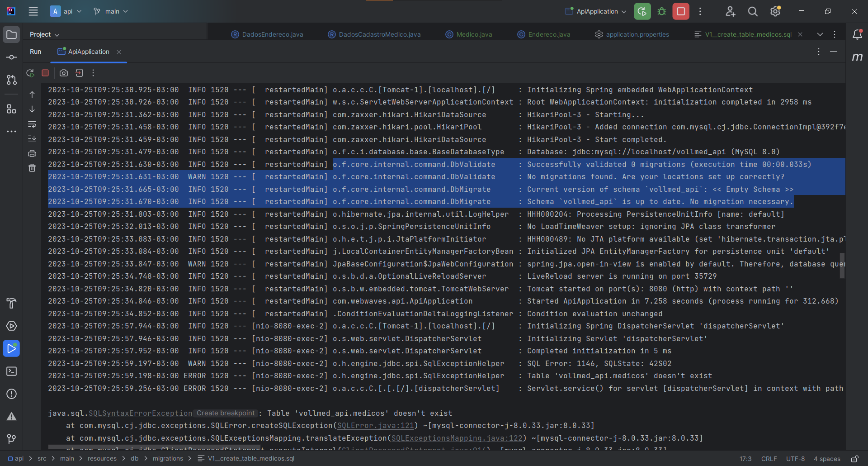868x466 pixels.
Task: Click the green Rerun ApiApplication button
Action: click(x=642, y=11)
